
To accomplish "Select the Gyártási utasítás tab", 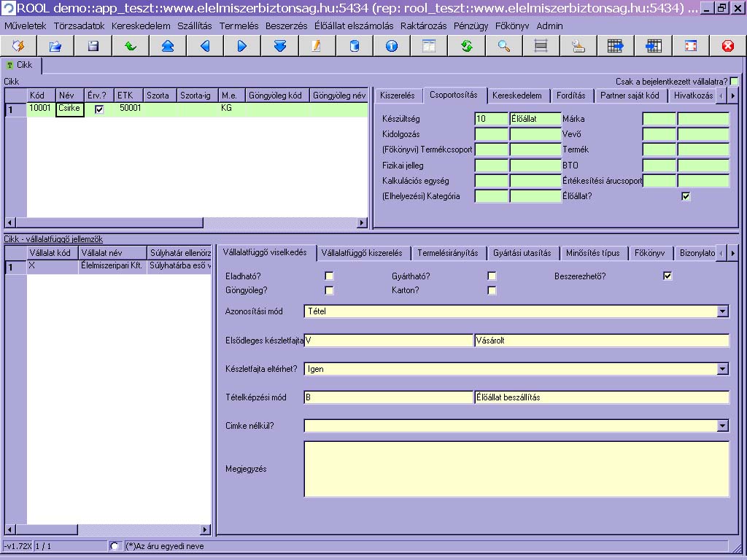I will [522, 253].
